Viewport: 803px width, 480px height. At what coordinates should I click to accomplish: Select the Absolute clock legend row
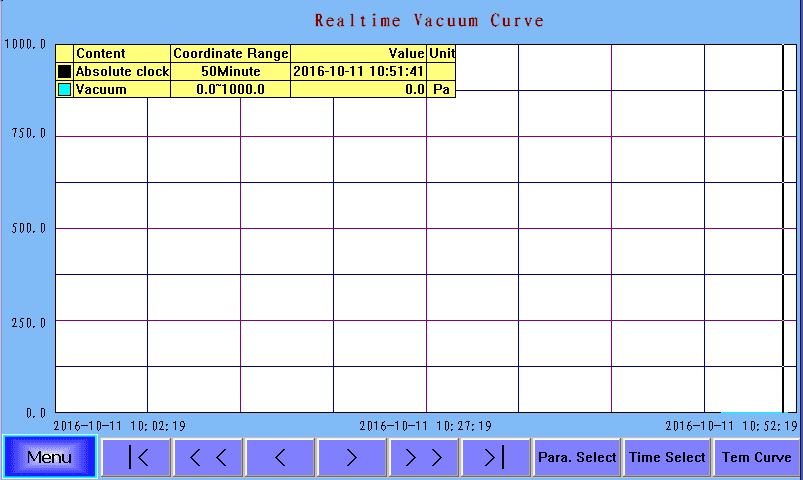(122, 72)
